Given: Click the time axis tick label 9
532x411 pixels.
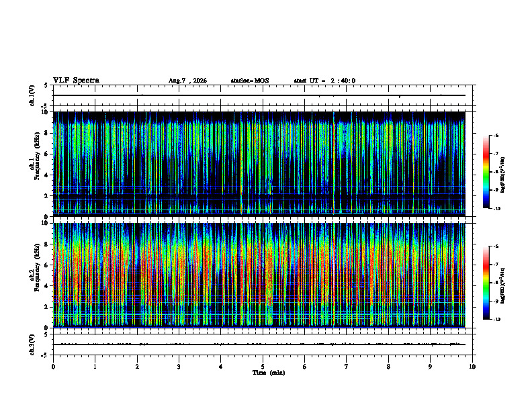Looking at the screenshot, I should (x=430, y=367).
